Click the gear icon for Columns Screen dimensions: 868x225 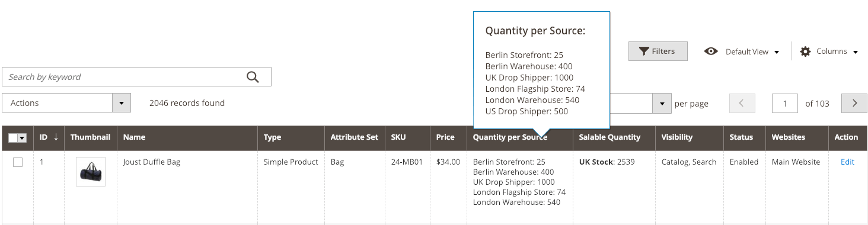[x=805, y=52]
